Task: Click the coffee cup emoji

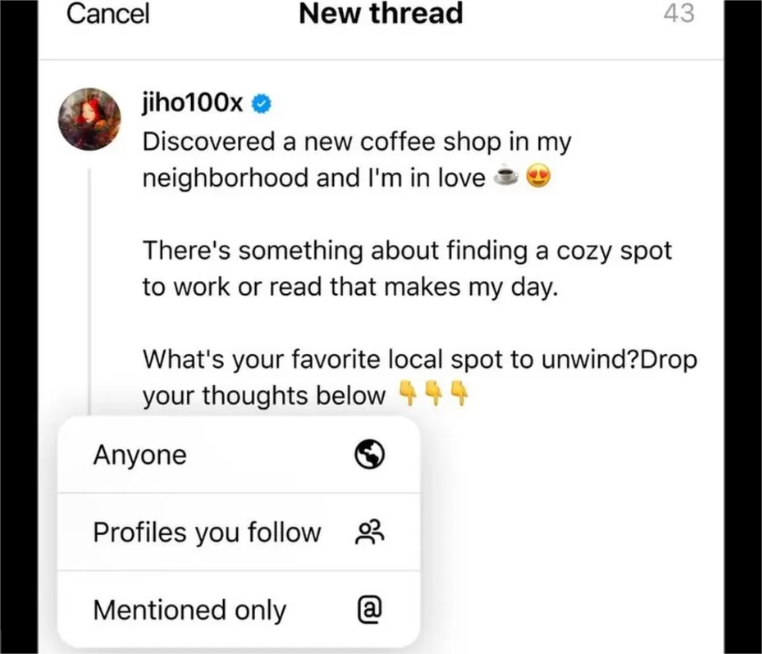Action: (505, 176)
